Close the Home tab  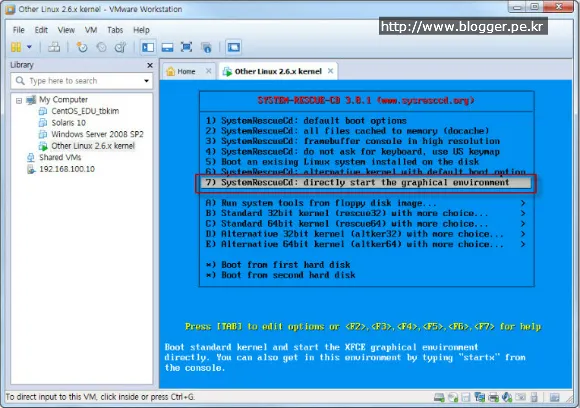click(x=209, y=71)
